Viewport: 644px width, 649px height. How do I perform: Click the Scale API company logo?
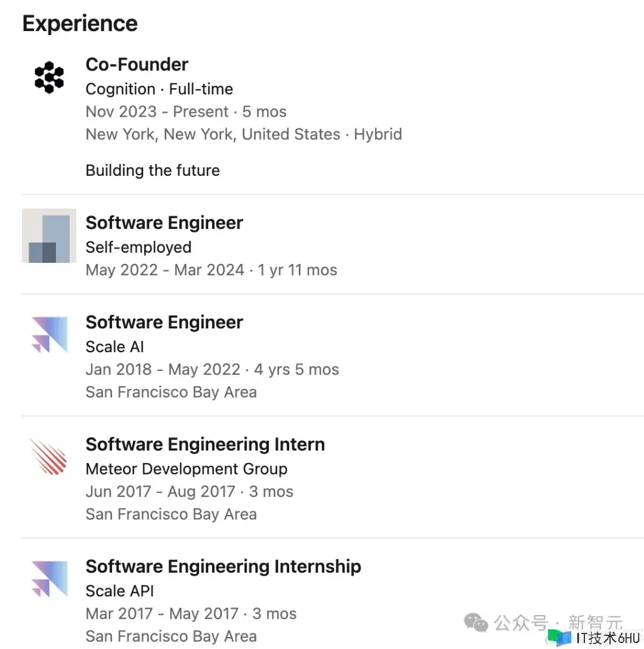point(49,579)
